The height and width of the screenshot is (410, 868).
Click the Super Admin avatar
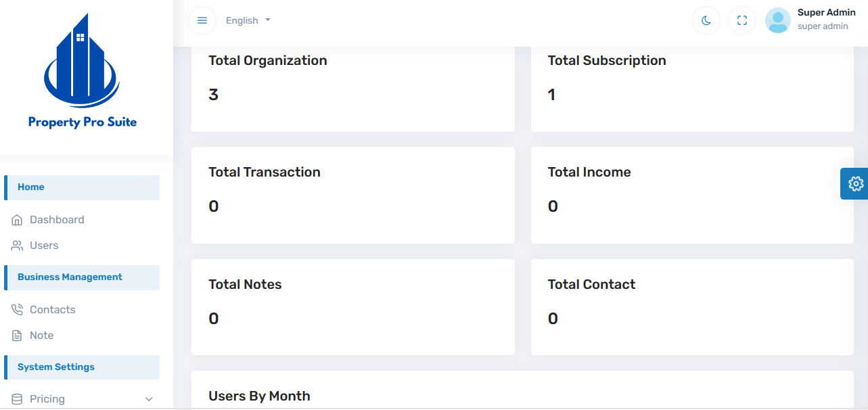coord(778,20)
